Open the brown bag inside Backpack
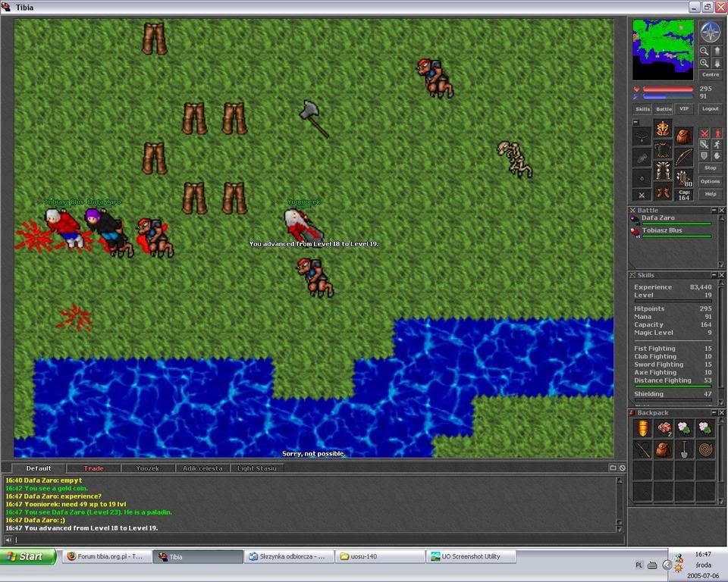Viewport: 728px width, 582px height. [x=664, y=449]
